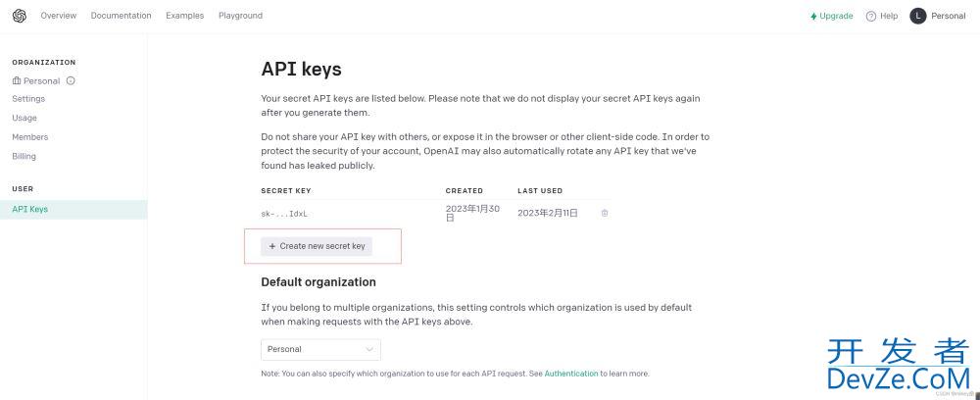Image resolution: width=980 pixels, height=400 pixels.
Task: Open Help via question mark icon
Action: (870, 17)
